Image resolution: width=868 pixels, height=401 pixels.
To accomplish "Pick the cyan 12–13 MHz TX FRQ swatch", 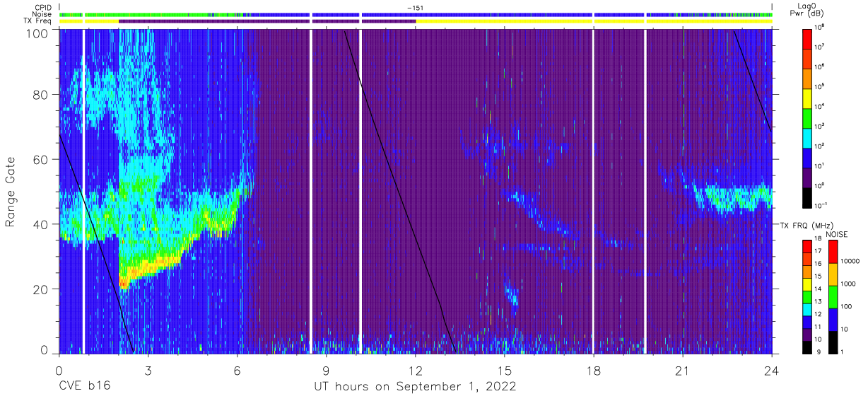I will point(806,309).
